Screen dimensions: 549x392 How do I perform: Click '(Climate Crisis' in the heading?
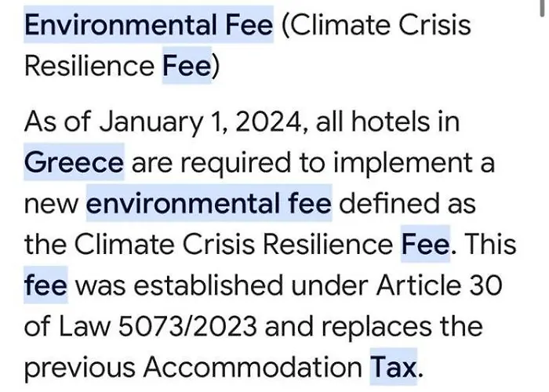(376, 25)
